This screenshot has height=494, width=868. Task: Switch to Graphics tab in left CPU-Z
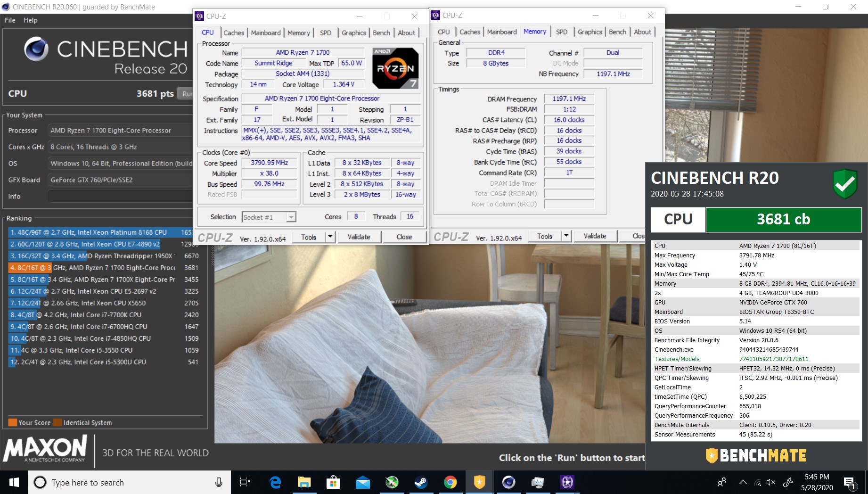tap(354, 33)
